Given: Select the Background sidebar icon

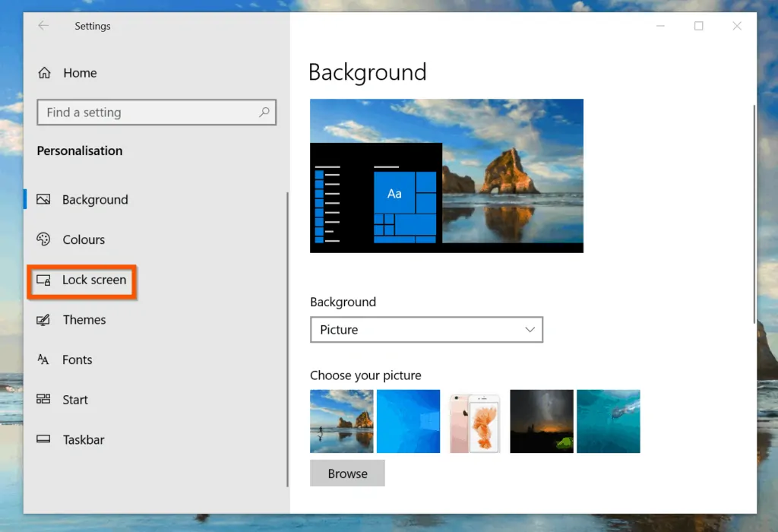Looking at the screenshot, I should [44, 199].
